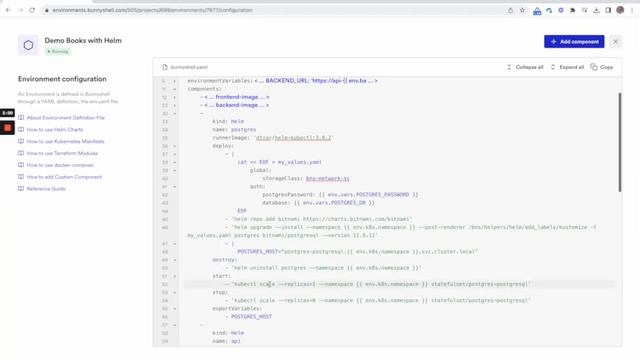The image size is (640, 360).
Task: Open How to add Custom Component link
Action: point(64,177)
